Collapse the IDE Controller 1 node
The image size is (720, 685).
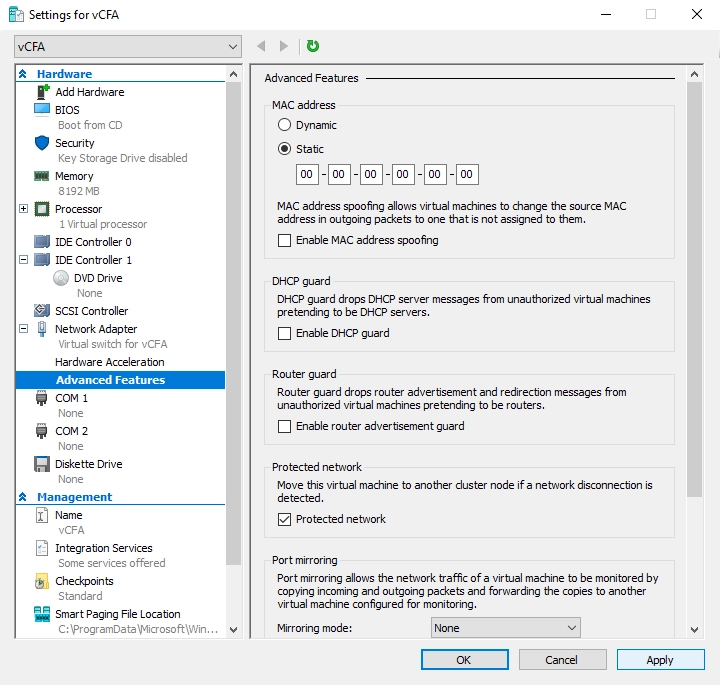point(23,260)
